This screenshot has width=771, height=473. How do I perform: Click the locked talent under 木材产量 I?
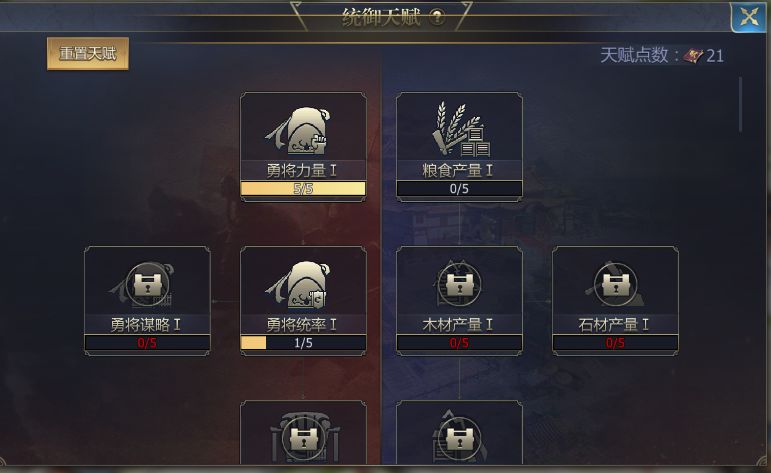[459, 439]
